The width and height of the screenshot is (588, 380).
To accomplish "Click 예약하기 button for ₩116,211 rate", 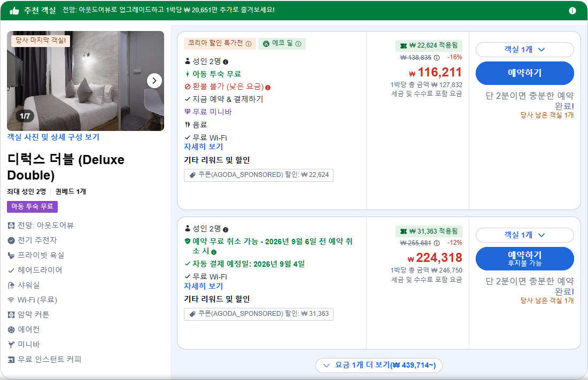I will click(x=524, y=73).
